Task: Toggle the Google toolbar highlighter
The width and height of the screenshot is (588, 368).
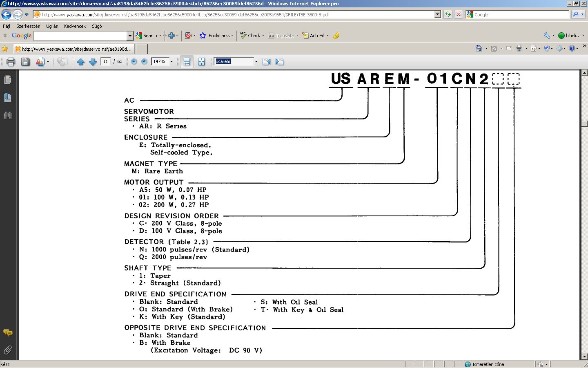Action: (336, 36)
